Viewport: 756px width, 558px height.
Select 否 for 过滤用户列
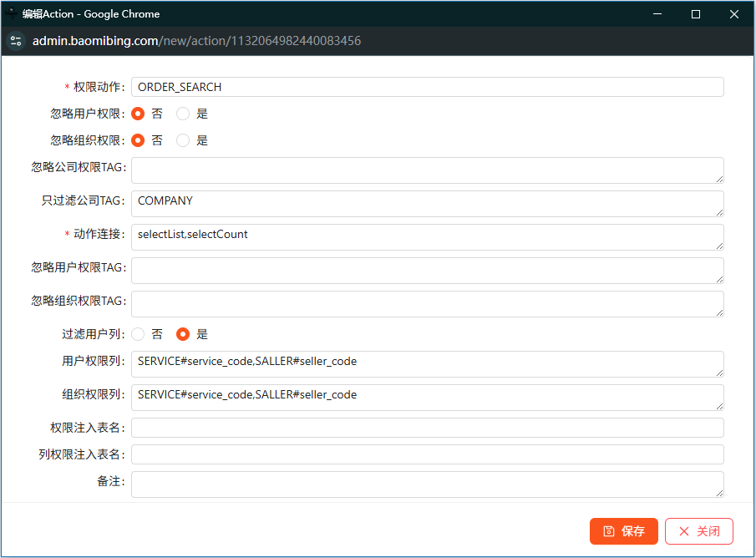138,334
